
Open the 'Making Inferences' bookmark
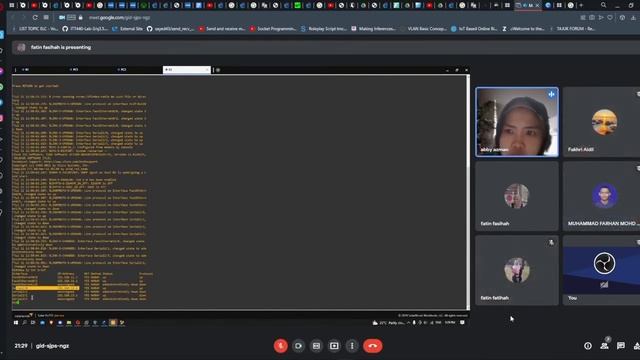[373, 29]
